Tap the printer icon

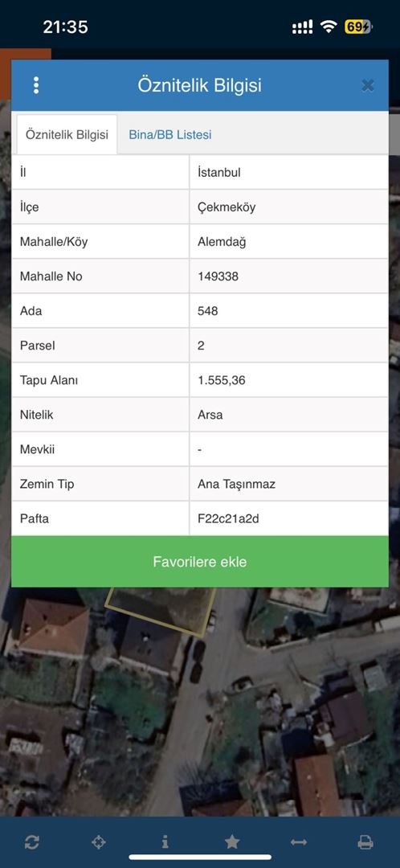click(365, 842)
